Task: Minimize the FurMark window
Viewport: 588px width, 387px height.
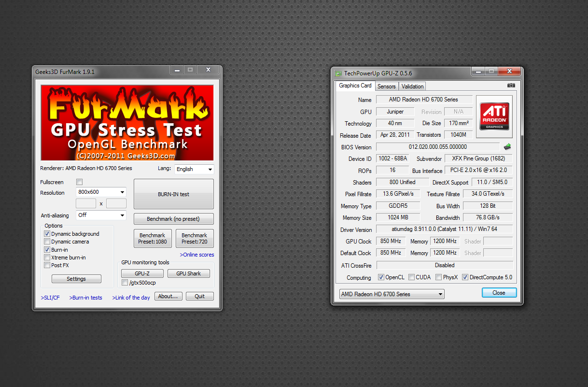Action: 177,70
